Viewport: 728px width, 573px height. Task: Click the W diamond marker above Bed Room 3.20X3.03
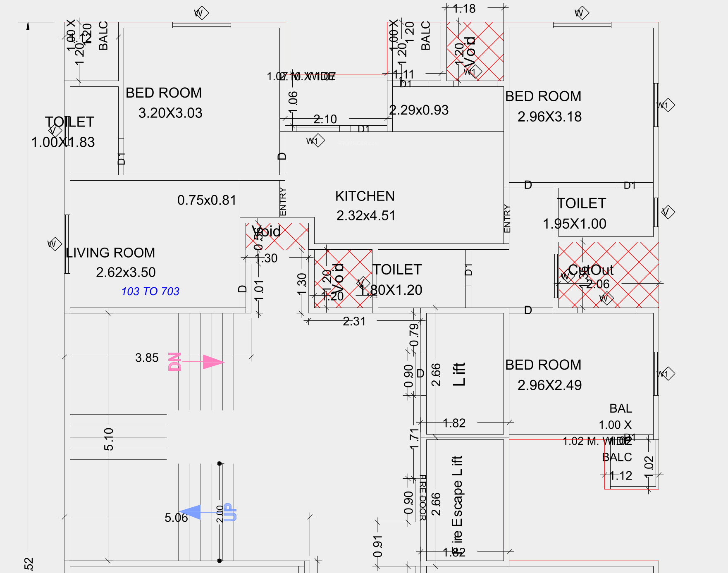point(201,13)
